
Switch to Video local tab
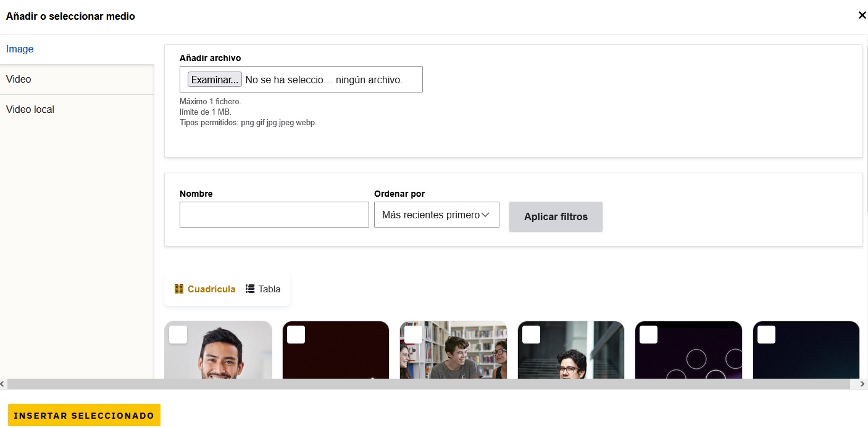[30, 110]
